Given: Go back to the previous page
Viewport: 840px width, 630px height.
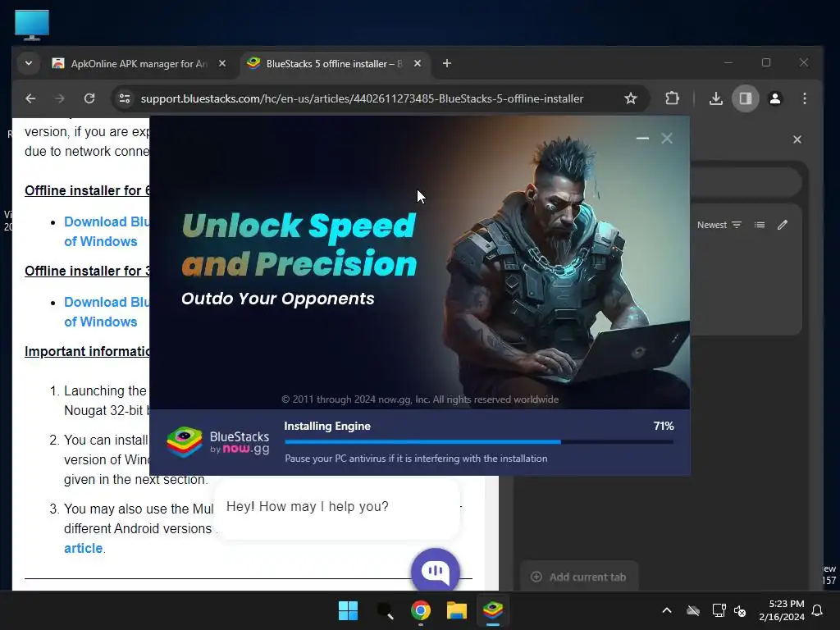Looking at the screenshot, I should (30, 98).
